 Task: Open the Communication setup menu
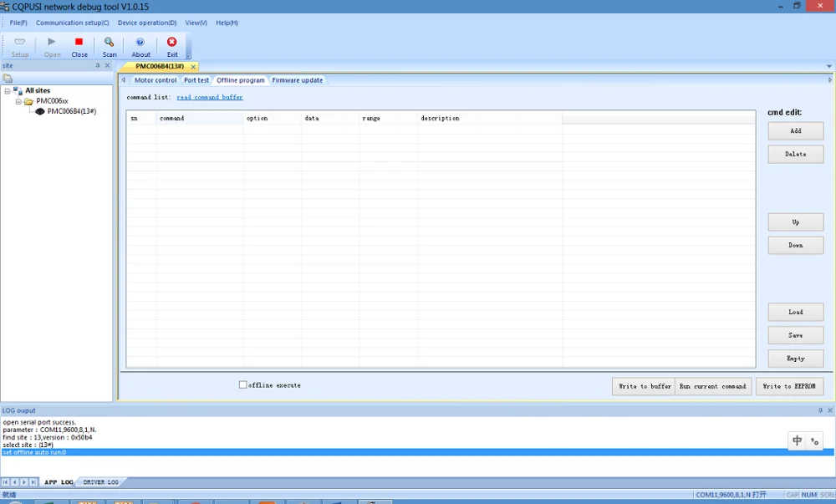pyautogui.click(x=73, y=23)
